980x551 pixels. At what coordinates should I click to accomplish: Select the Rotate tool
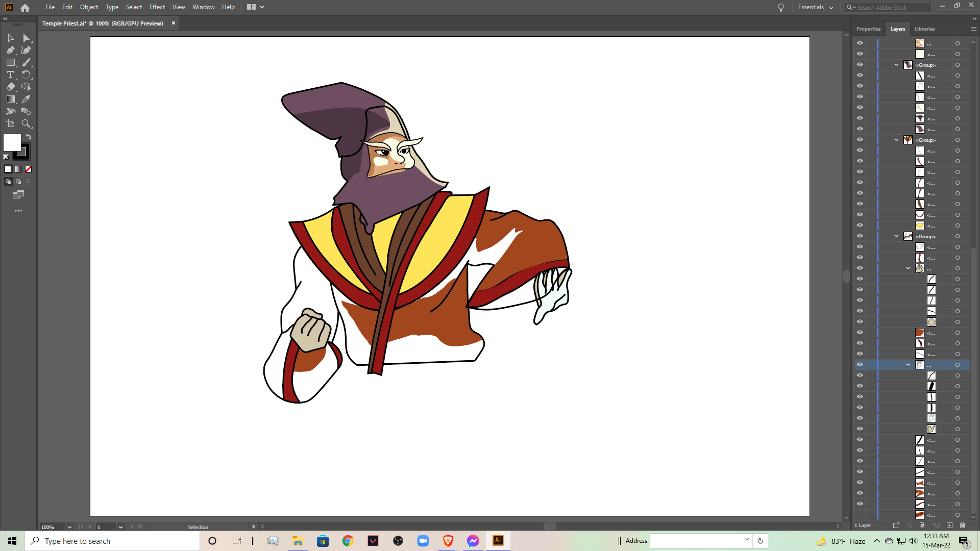pos(27,74)
